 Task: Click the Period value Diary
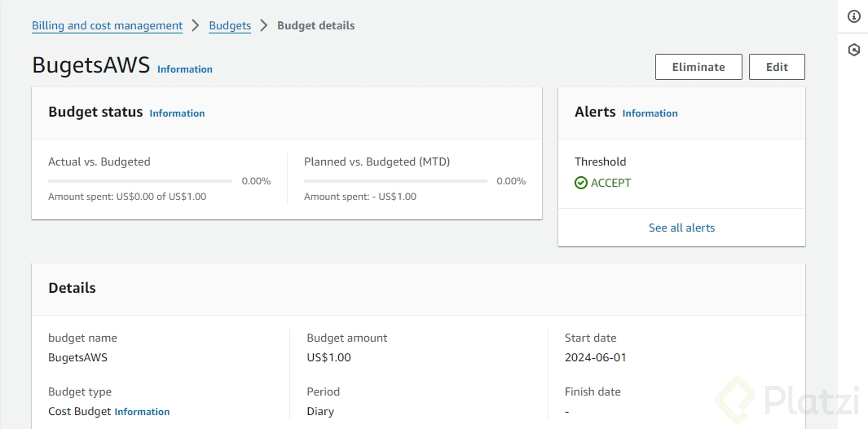click(x=320, y=411)
